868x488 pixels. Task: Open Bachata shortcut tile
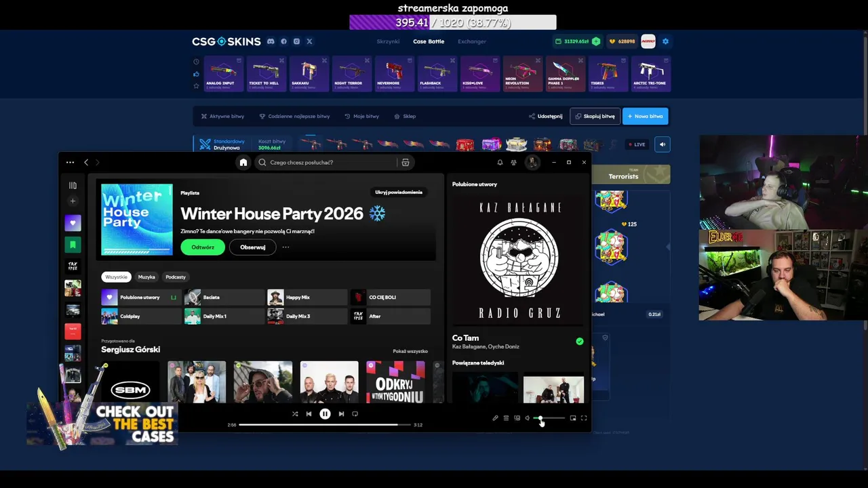[224, 298]
